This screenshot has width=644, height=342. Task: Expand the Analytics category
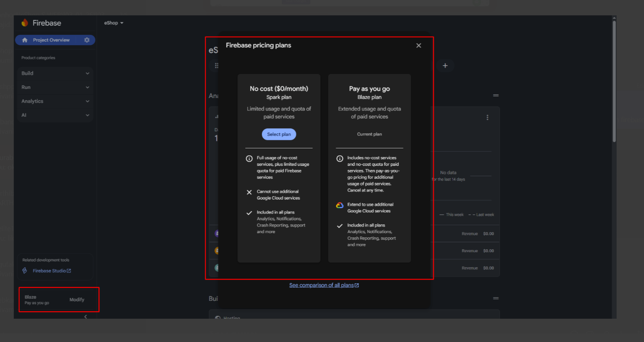(55, 101)
